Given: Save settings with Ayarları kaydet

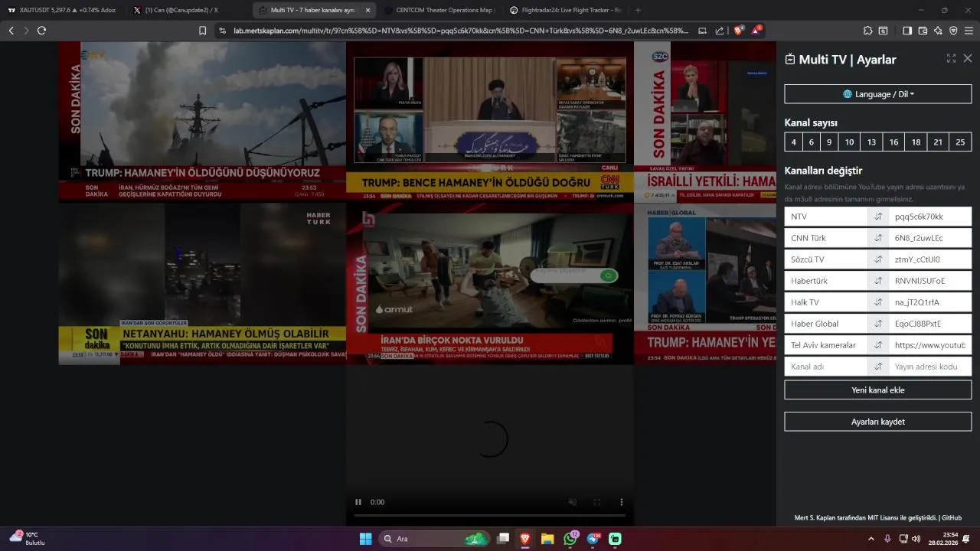Looking at the screenshot, I should tap(878, 422).
